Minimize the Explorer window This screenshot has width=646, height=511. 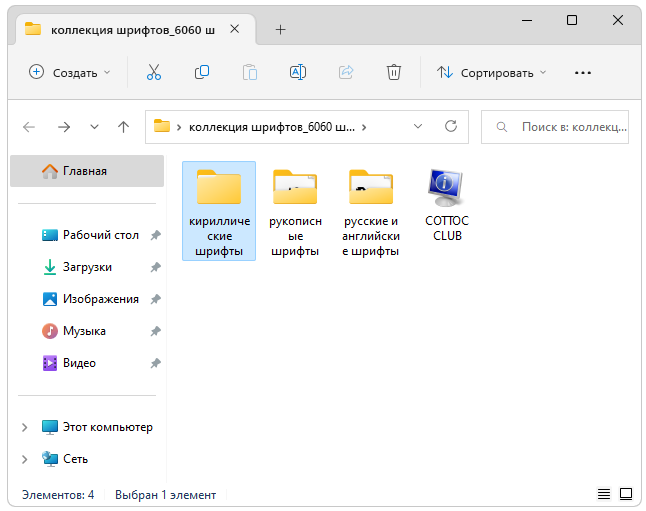point(527,20)
